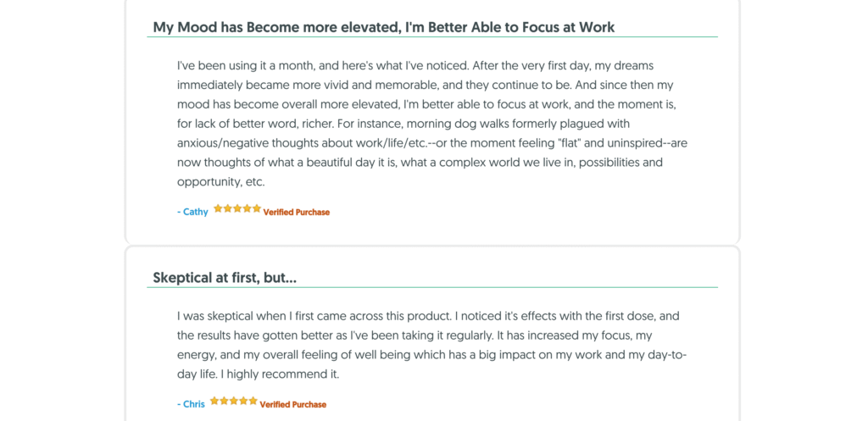Select the fourth star of Chris's review
The height and width of the screenshot is (421, 868).
point(243,401)
